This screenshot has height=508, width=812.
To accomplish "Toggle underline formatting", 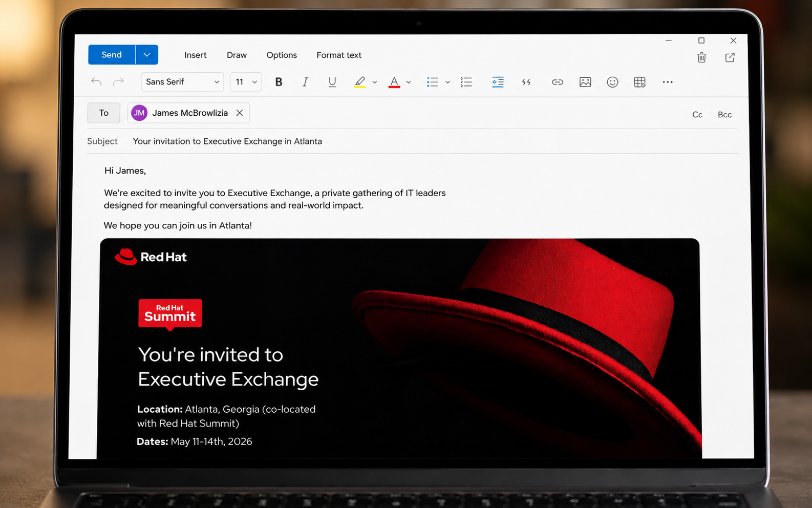I will pyautogui.click(x=332, y=82).
